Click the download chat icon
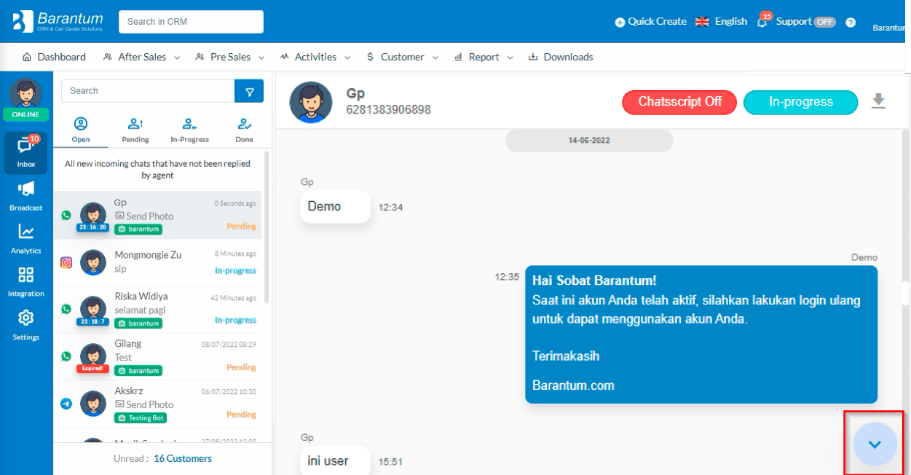911x475 pixels. pyautogui.click(x=879, y=101)
